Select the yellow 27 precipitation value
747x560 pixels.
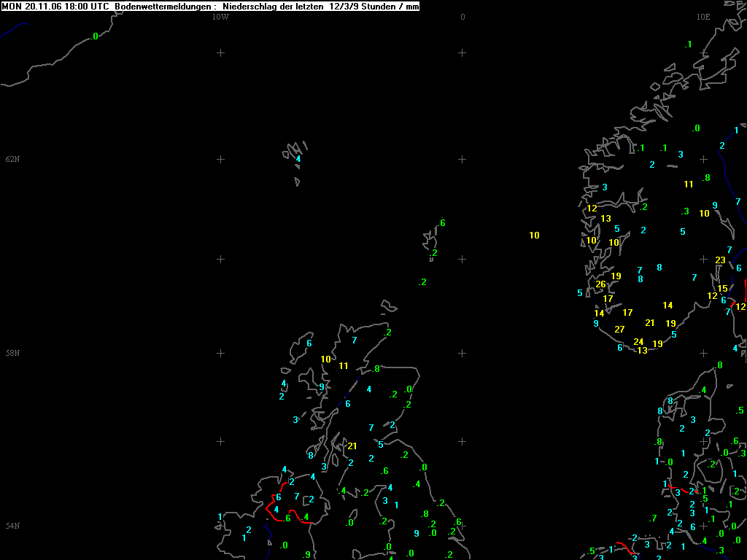619,330
